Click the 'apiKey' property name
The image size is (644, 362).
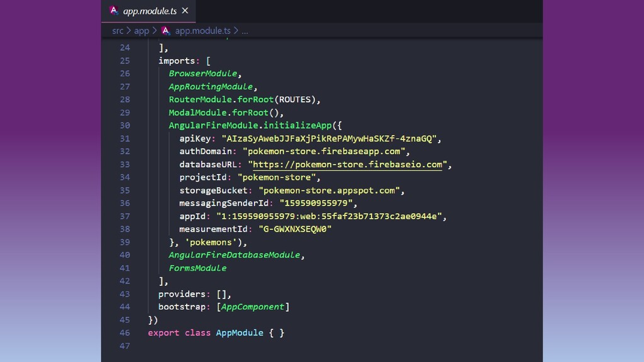coord(195,139)
